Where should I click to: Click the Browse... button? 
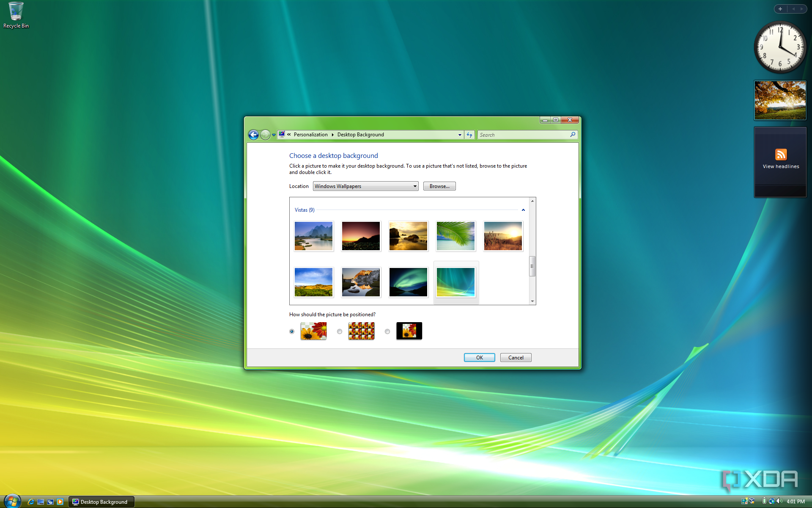point(439,186)
